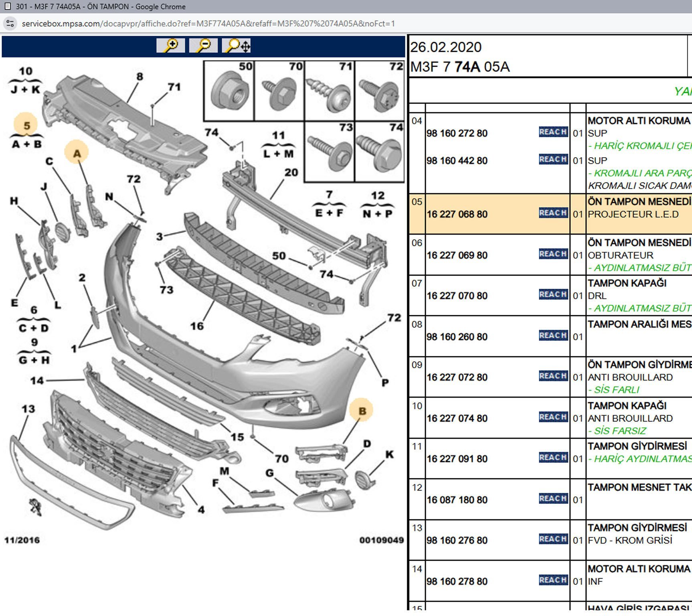Click the zoom-and-pan magnifier icon
This screenshot has width=692, height=616.
(x=237, y=46)
